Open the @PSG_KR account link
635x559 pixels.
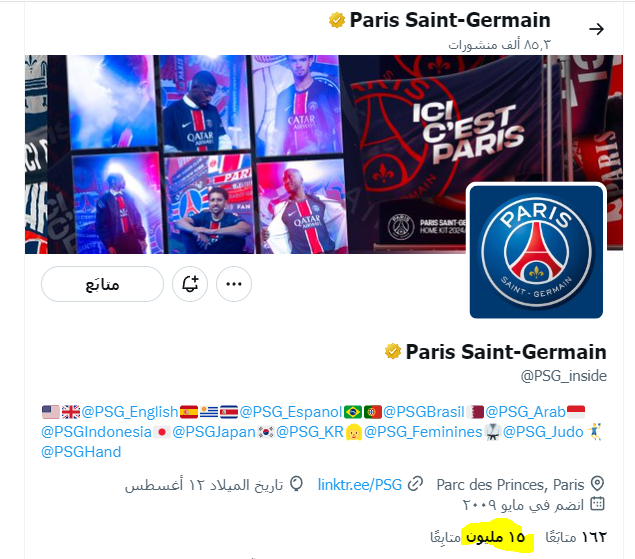pyautogui.click(x=310, y=432)
